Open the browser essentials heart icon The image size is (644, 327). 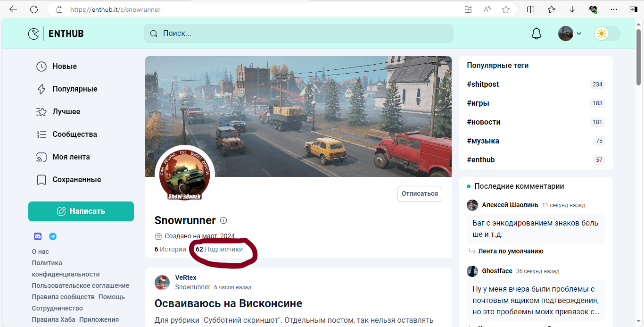[593, 9]
